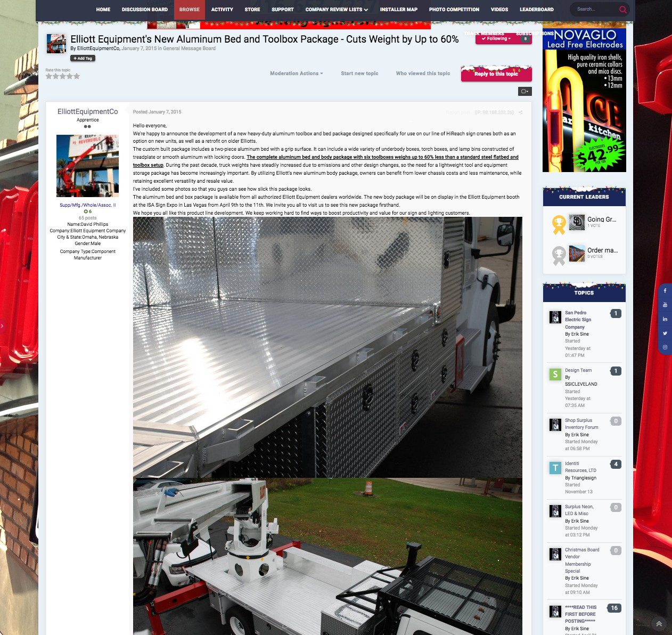Open the crane truck bed photo
Viewport: 672px width, 635px height.
327,556
